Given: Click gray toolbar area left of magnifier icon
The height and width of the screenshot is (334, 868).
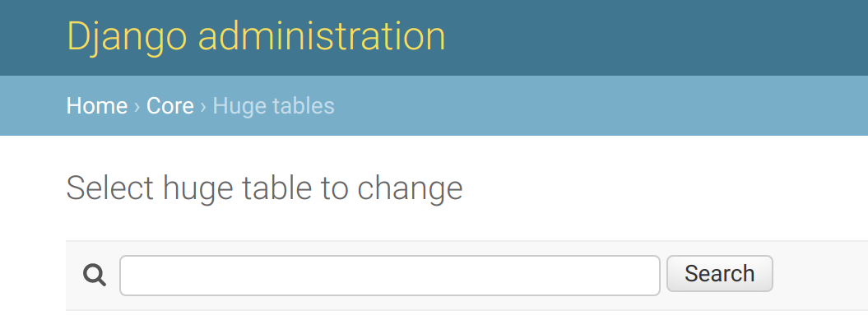Looking at the screenshot, I should 74,276.
